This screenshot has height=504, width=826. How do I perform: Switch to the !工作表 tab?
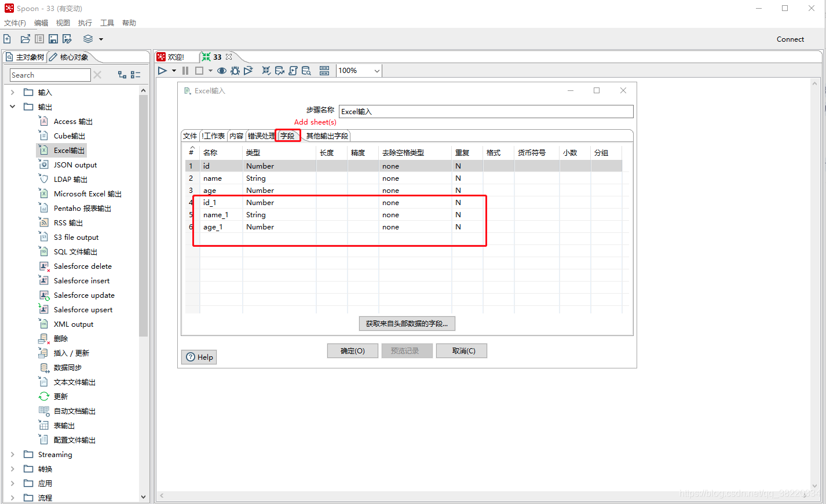point(213,136)
